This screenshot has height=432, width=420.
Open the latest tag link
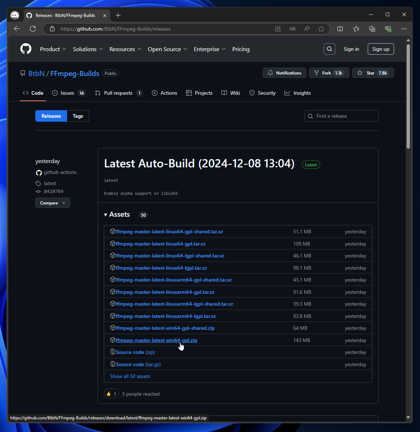[50, 183]
